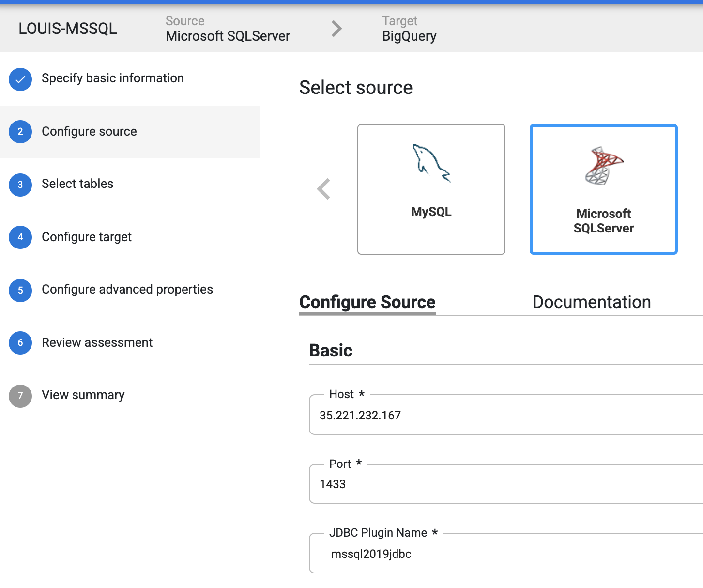This screenshot has height=588, width=703.
Task: Open the Review assessment step
Action: click(x=130, y=342)
